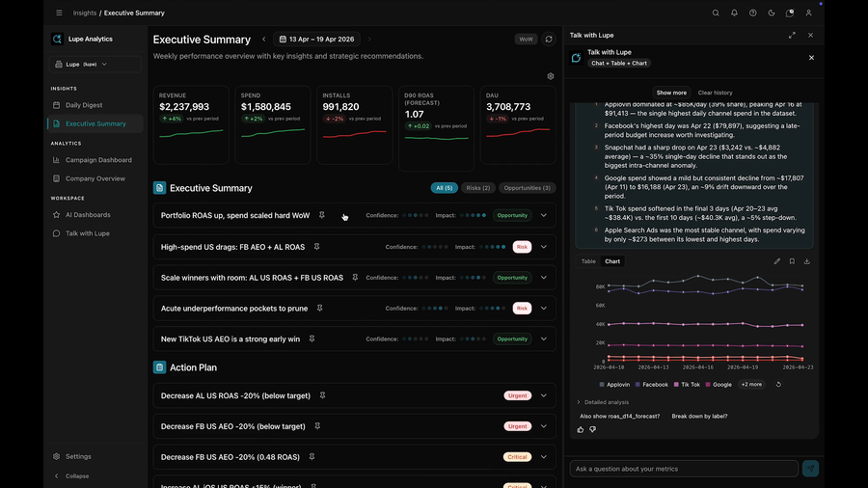Go to previous week arrow
868x488 pixels.
click(x=264, y=40)
